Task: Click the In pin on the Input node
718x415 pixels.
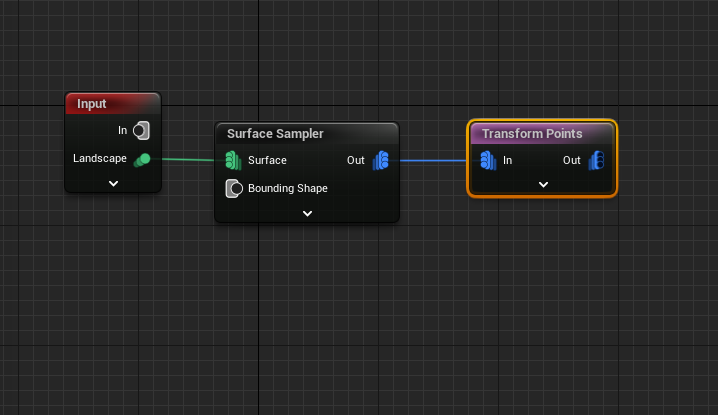Action: 141,130
